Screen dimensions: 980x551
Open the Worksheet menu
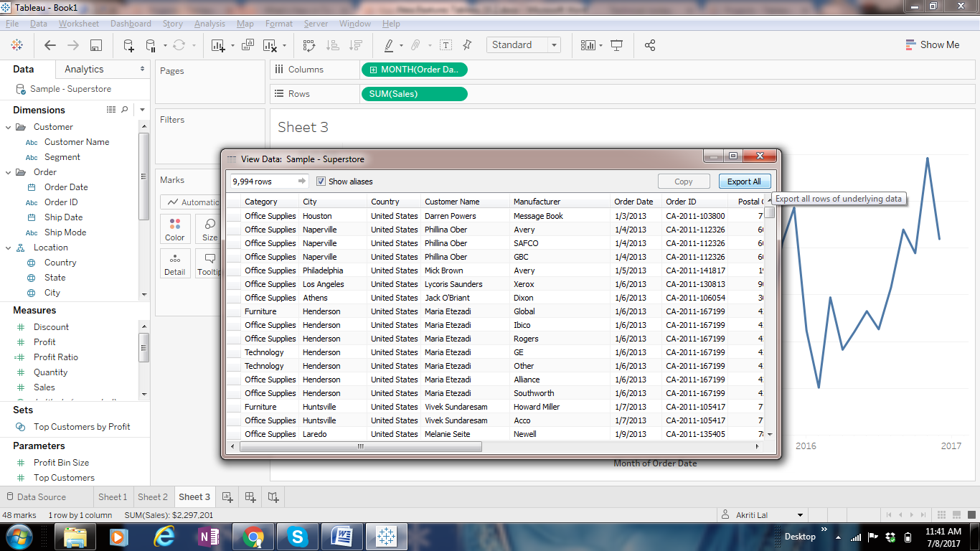(x=79, y=24)
